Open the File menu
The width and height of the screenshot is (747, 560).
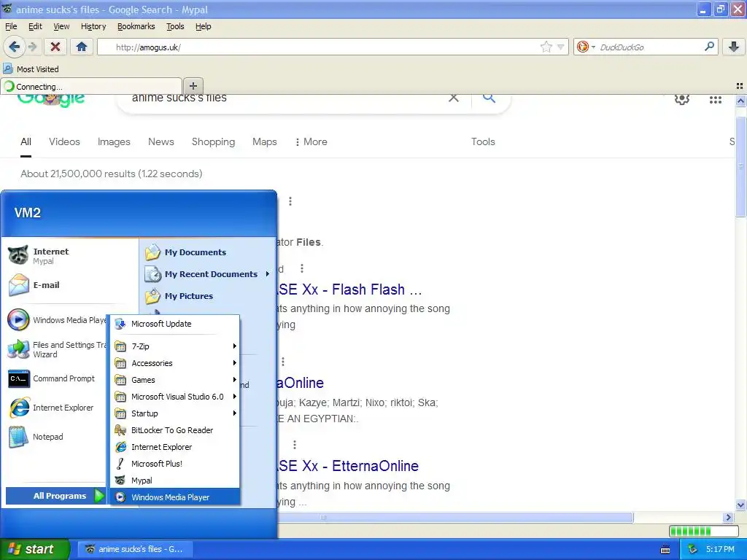tap(11, 26)
